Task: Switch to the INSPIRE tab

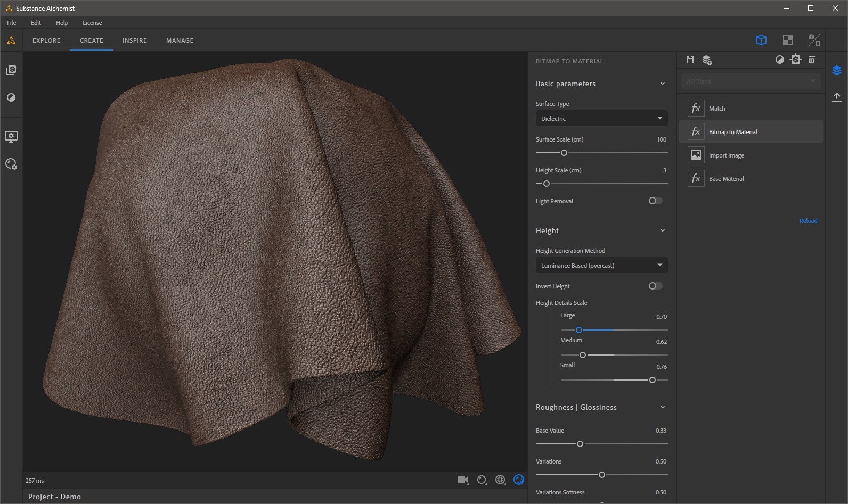Action: tap(135, 40)
